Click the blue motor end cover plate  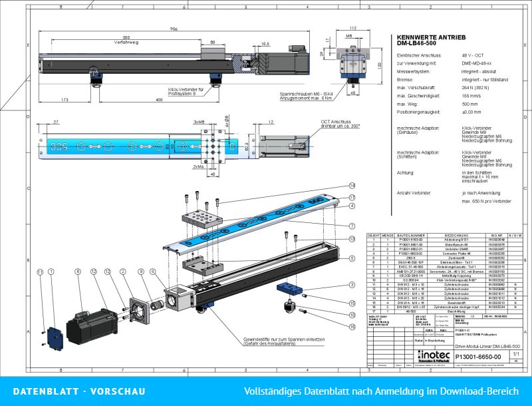pyautogui.click(x=55, y=339)
